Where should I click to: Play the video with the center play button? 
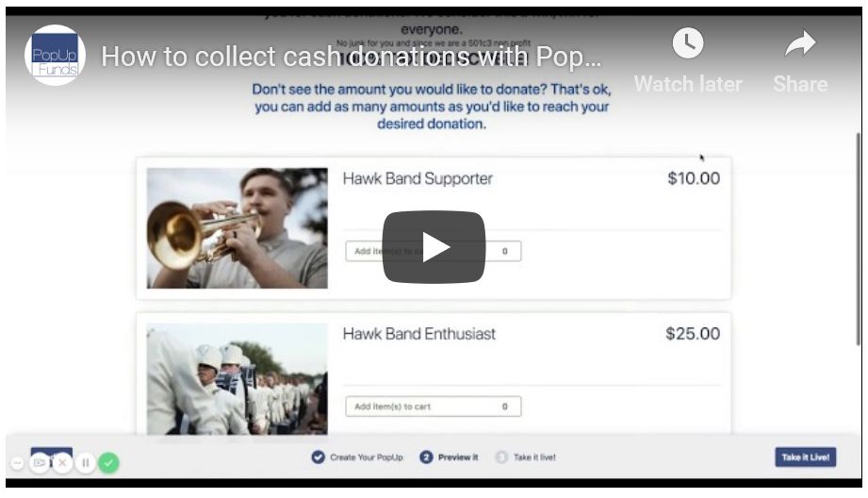[x=434, y=247]
